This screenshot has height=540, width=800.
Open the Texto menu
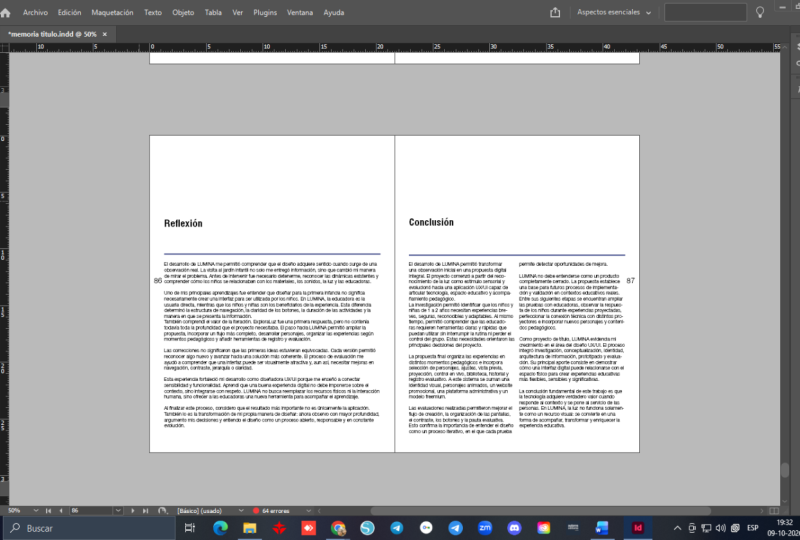pos(153,12)
